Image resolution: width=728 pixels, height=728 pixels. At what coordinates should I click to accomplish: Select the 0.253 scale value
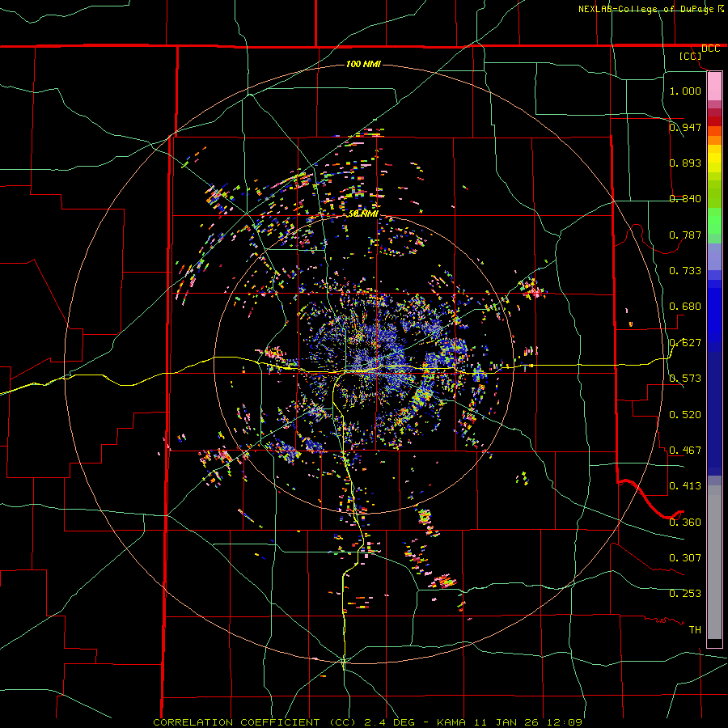(685, 593)
